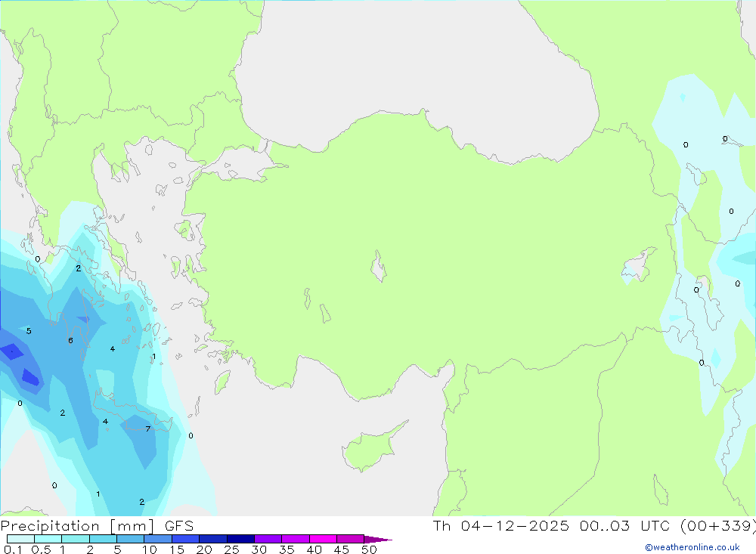Click the '0.5' legend scale label
Viewport: 756px width, 554px height.
tap(41, 549)
